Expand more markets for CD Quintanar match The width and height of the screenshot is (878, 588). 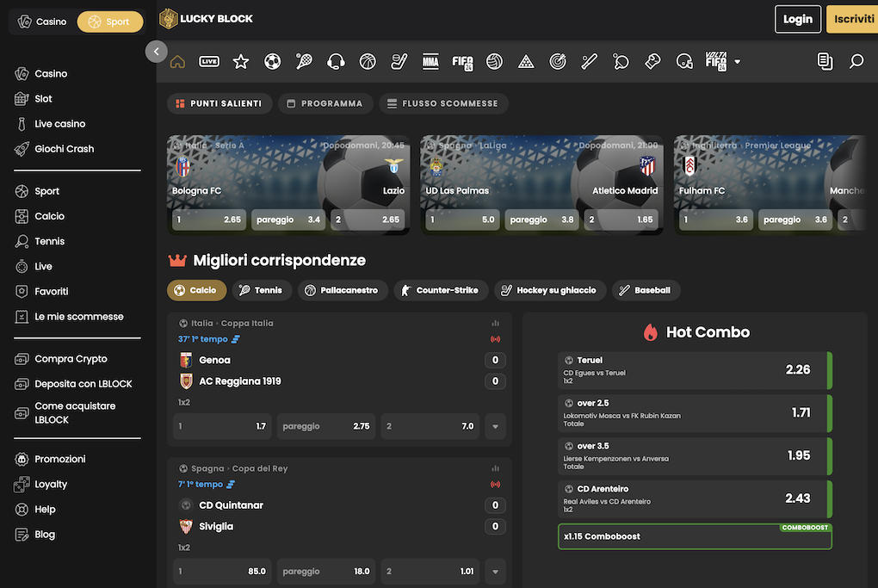[x=495, y=571]
